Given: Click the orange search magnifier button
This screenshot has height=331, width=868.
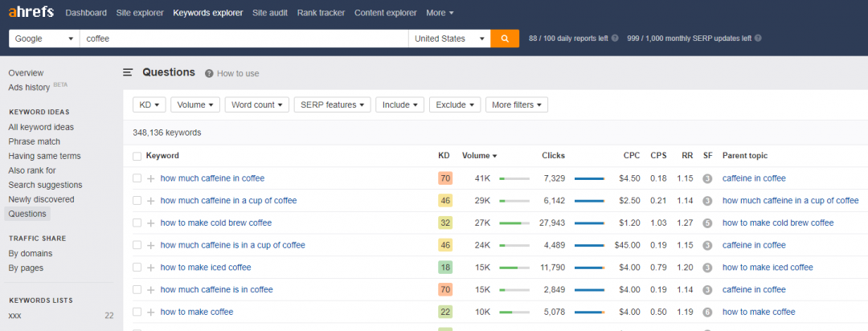Looking at the screenshot, I should click(x=505, y=39).
